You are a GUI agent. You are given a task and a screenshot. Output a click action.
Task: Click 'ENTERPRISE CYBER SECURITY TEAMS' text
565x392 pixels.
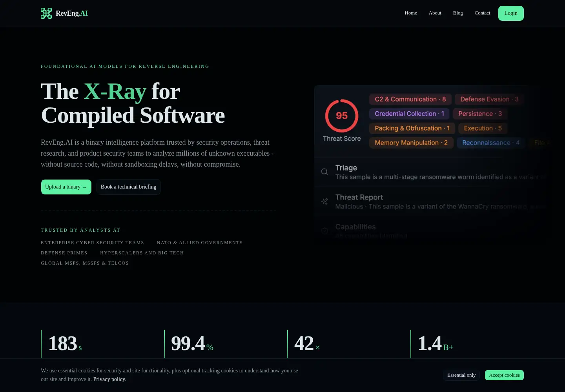coord(92,243)
